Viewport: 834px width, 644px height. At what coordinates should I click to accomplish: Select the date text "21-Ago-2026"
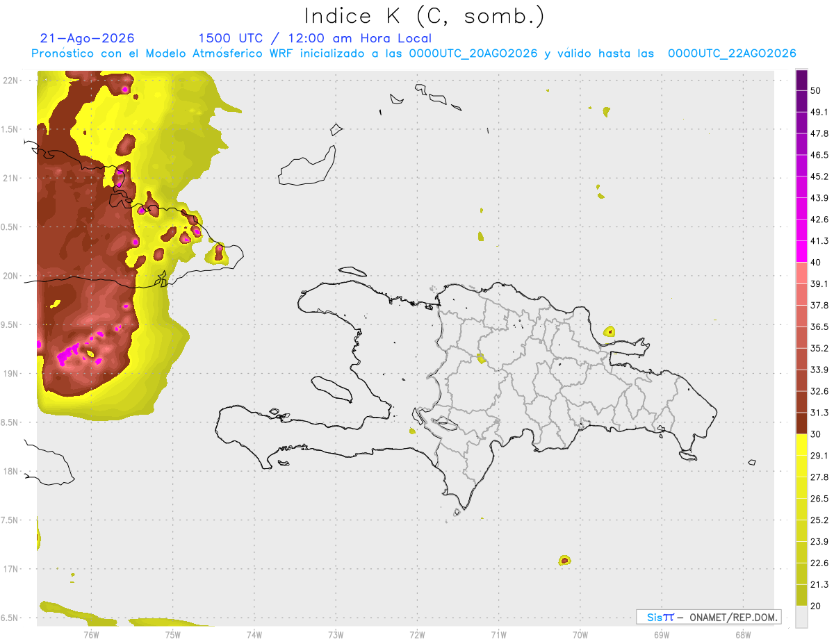(x=88, y=38)
